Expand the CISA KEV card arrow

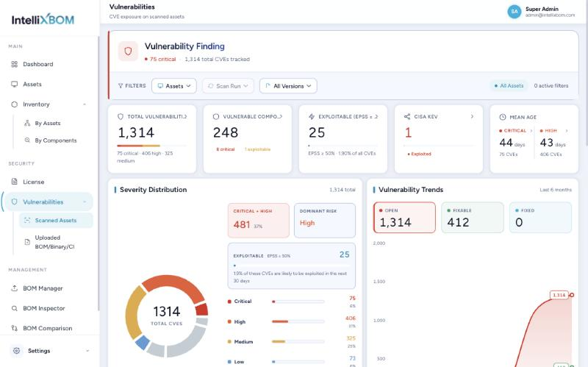click(x=472, y=117)
